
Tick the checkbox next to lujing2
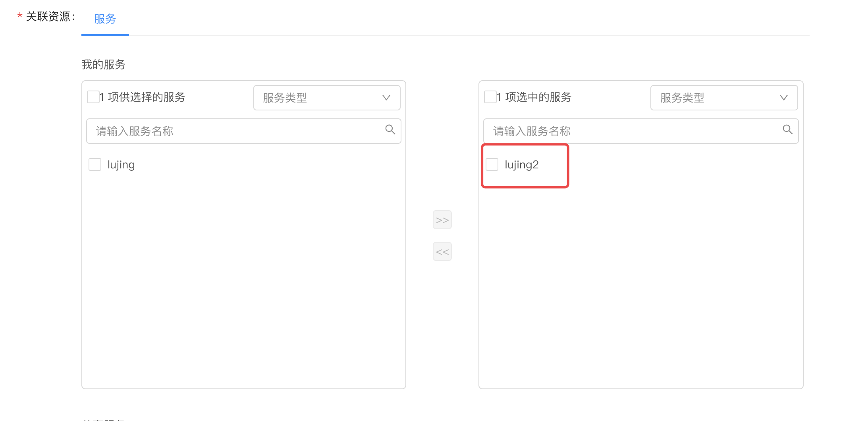[x=492, y=164]
